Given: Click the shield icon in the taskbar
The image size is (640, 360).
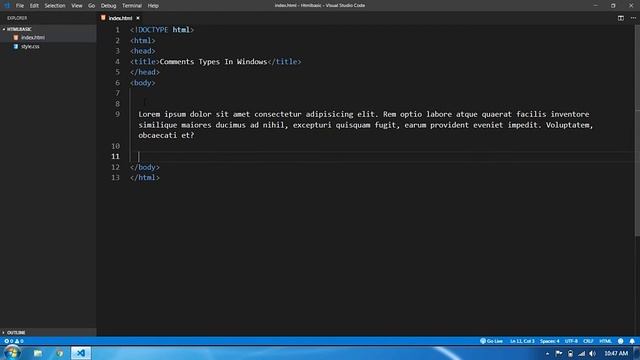Looking at the screenshot, I should [x=60, y=353].
